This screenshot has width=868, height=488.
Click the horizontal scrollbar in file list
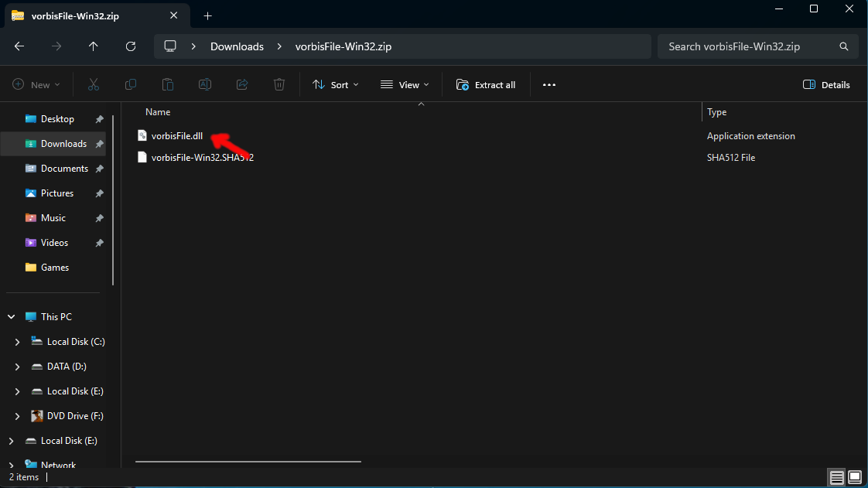(x=248, y=462)
